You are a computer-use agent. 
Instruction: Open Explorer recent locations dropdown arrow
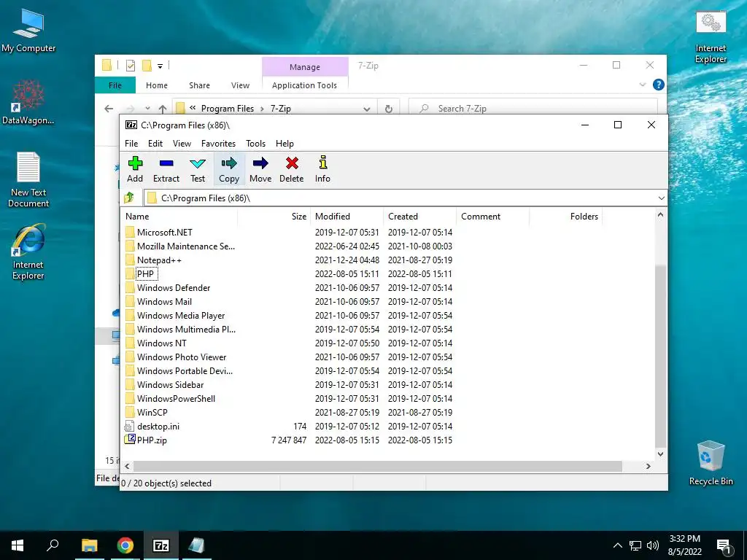click(x=147, y=109)
